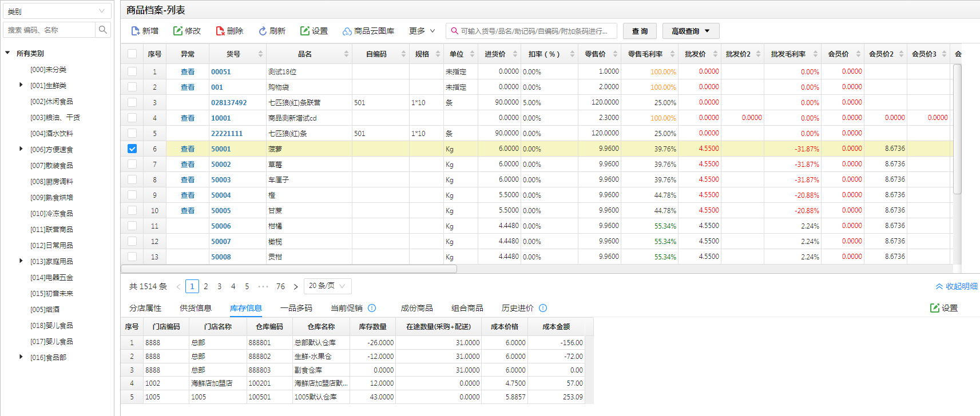Expand the [006]方便速食 category

pos(21,149)
